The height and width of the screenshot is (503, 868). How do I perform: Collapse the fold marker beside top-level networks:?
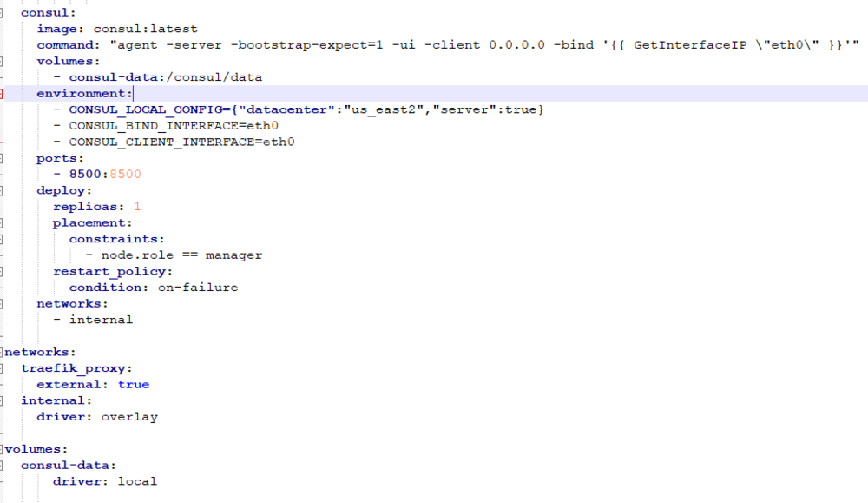click(1, 353)
